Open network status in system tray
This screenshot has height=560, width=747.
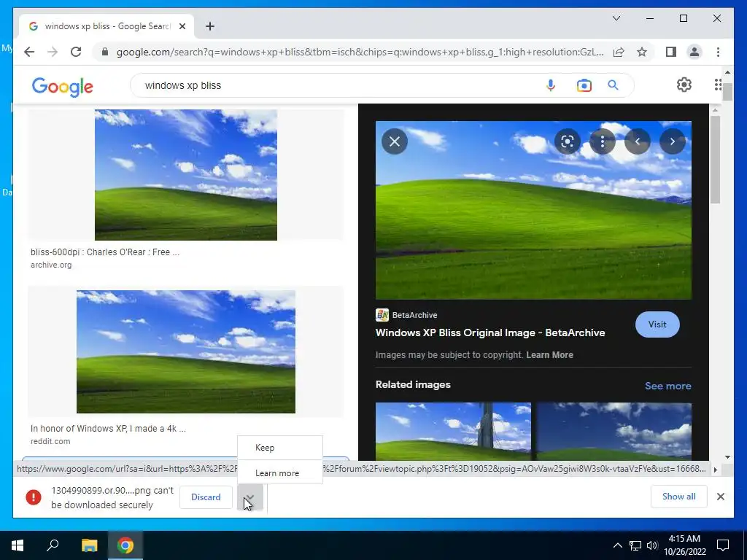click(635, 545)
